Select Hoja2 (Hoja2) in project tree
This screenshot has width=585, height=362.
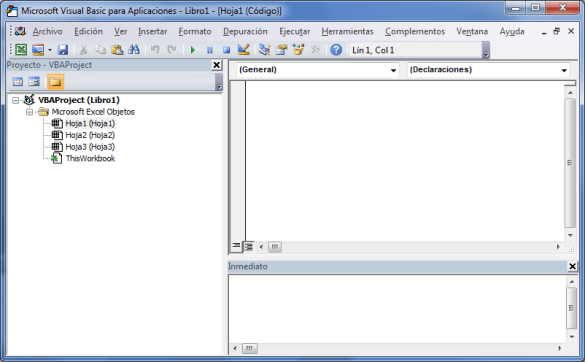[x=90, y=135]
